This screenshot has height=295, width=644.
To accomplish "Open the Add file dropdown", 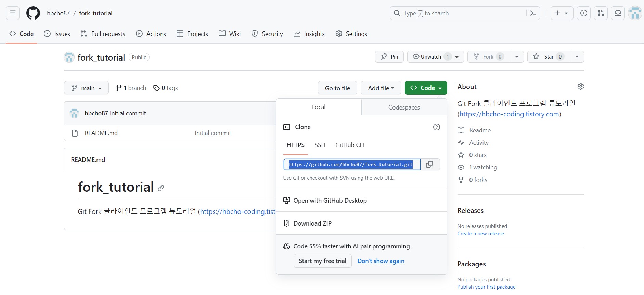I will click(x=381, y=88).
